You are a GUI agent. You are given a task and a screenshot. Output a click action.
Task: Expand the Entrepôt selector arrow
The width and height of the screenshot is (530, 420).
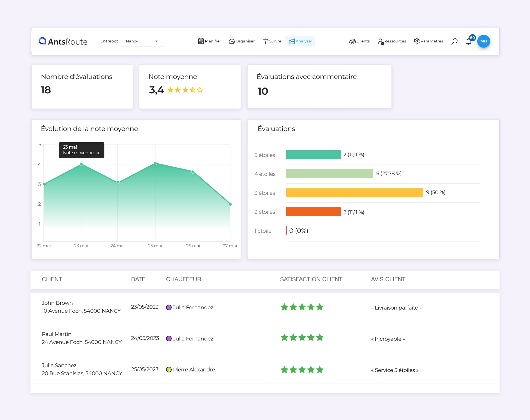tap(156, 41)
